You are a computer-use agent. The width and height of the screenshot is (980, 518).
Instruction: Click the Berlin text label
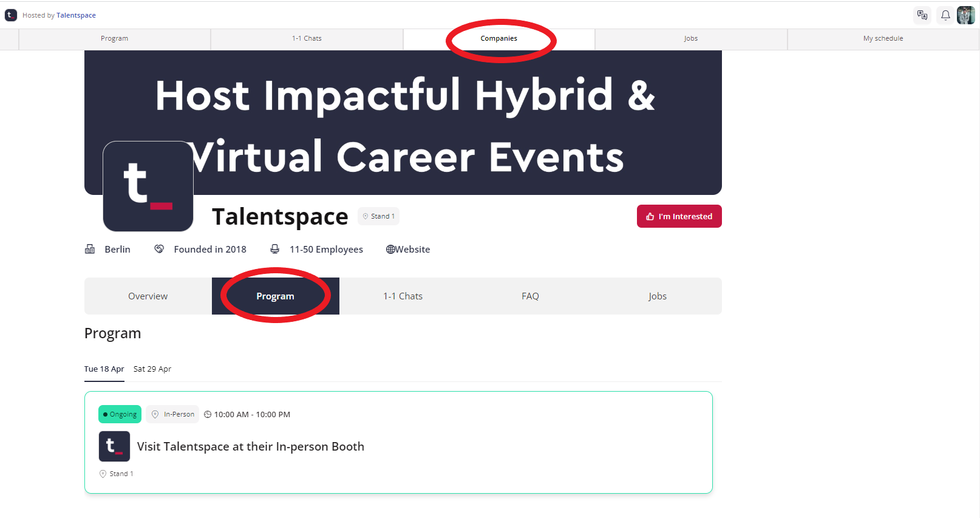(118, 249)
